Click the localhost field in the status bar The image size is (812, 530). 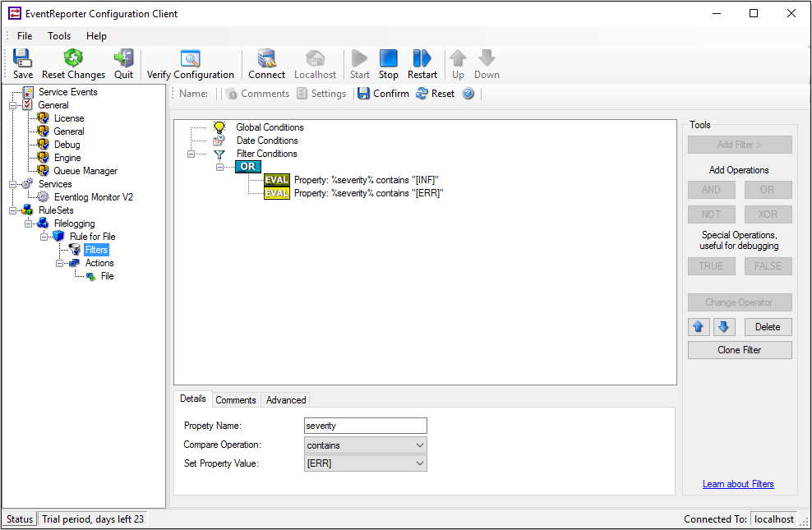coord(773,518)
